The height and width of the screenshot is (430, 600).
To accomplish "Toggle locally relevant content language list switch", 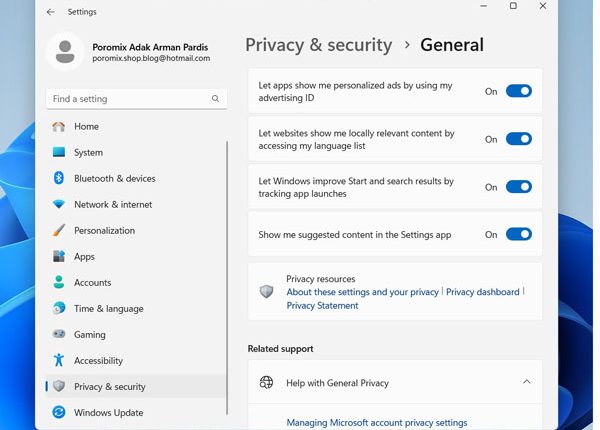I will (518, 139).
